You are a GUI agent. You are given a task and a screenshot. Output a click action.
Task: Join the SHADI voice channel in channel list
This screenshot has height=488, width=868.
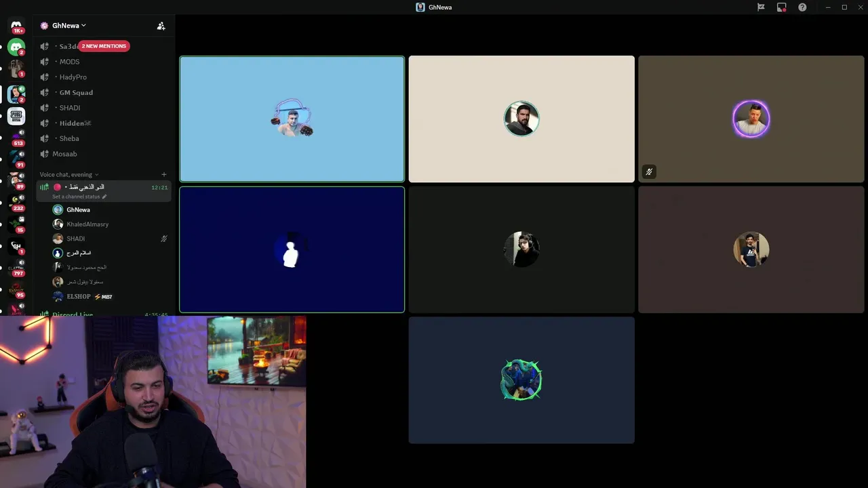[x=104, y=108]
